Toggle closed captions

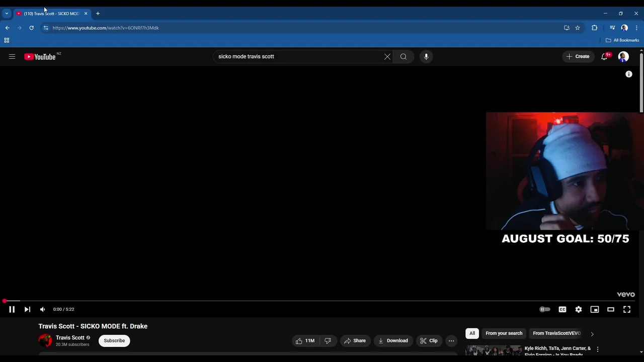(562, 309)
